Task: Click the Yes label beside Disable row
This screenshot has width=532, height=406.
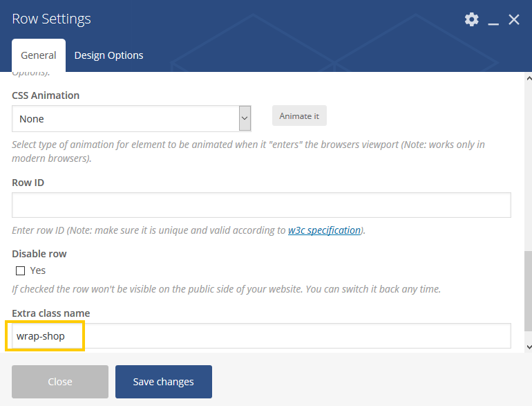Action: tap(38, 270)
